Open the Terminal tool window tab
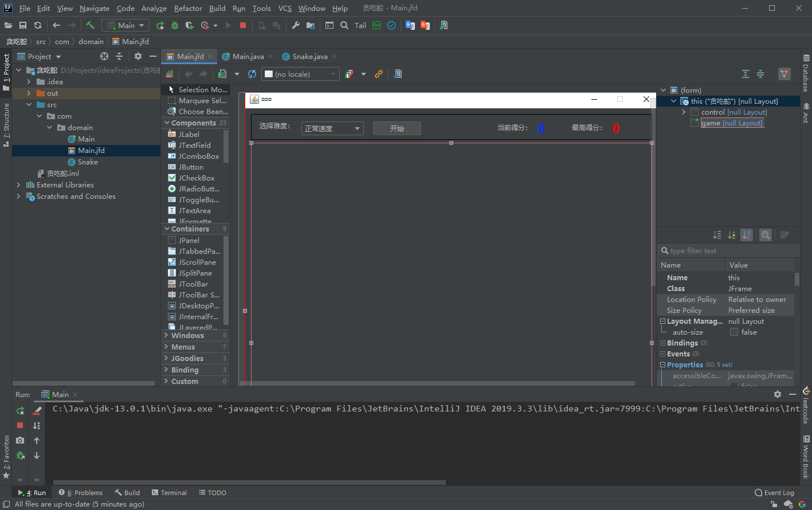 [x=170, y=493]
